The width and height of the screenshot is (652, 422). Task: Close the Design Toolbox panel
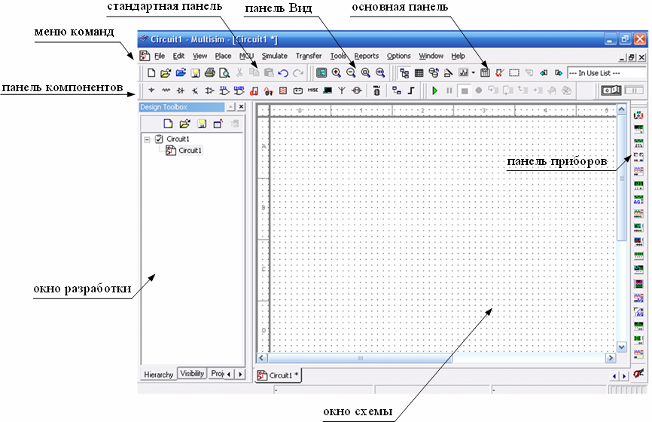[241, 107]
